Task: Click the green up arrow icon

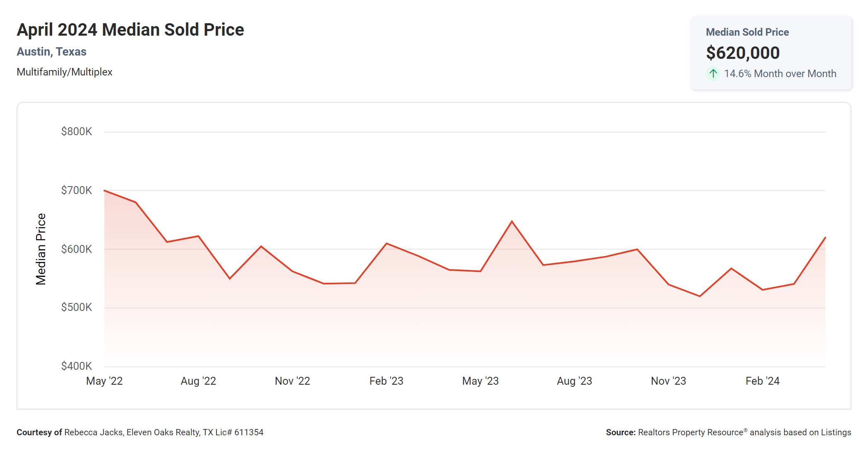Action: click(x=713, y=74)
